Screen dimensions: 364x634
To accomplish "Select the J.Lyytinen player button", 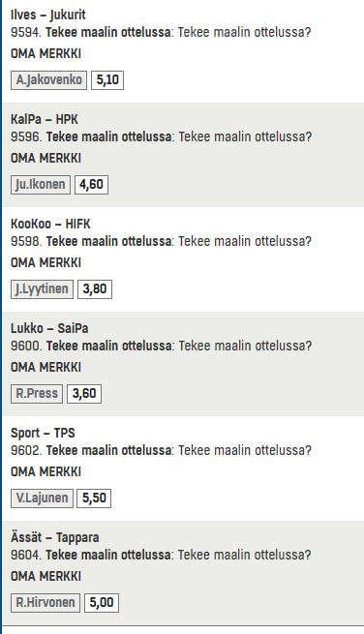I will click(x=42, y=289).
